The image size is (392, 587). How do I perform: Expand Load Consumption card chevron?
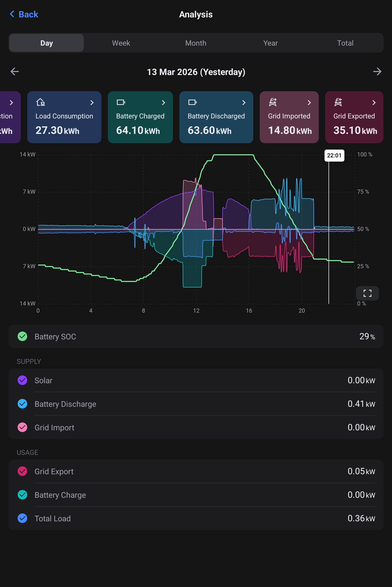tap(92, 102)
